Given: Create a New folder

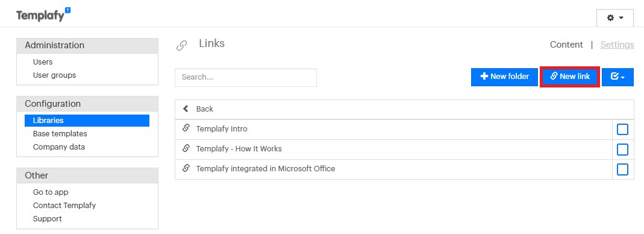Looking at the screenshot, I should coord(504,77).
